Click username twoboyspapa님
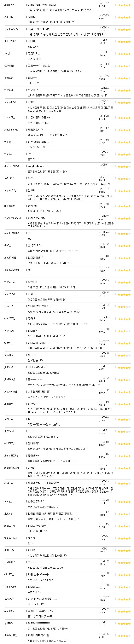134x644 pixels. pos(12,218)
